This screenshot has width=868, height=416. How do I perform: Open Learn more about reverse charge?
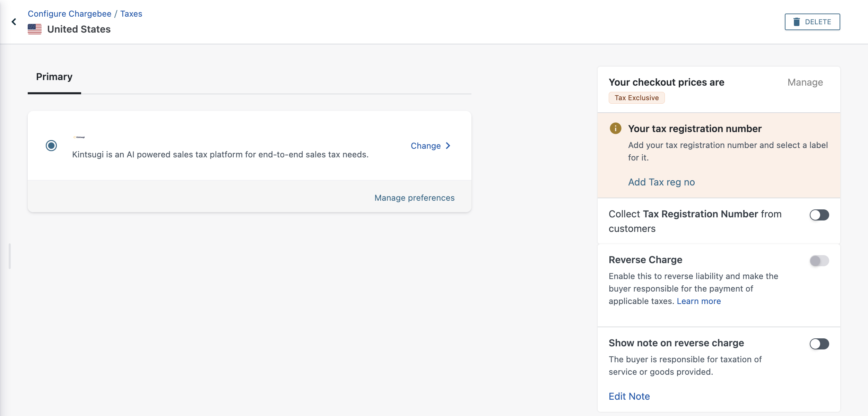[x=698, y=301]
